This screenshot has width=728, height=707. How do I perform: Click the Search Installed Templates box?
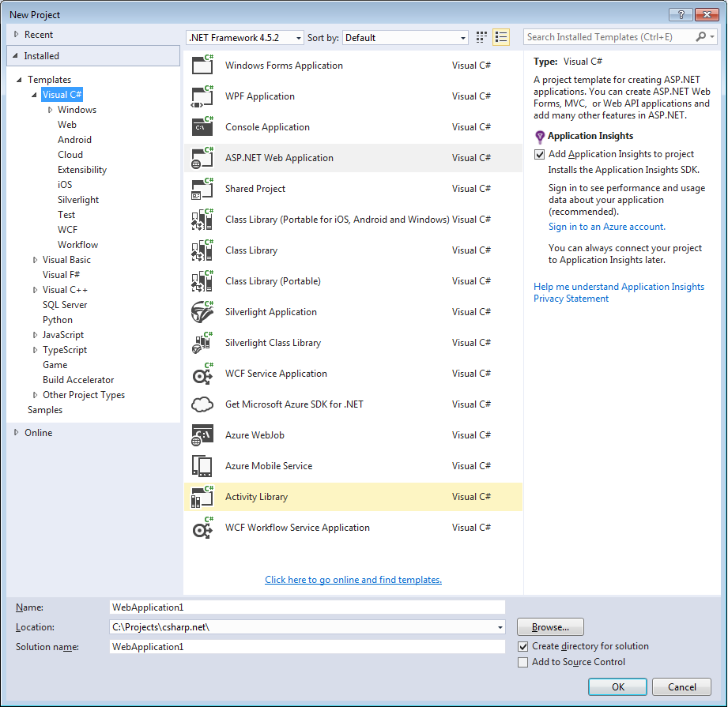tap(609, 37)
